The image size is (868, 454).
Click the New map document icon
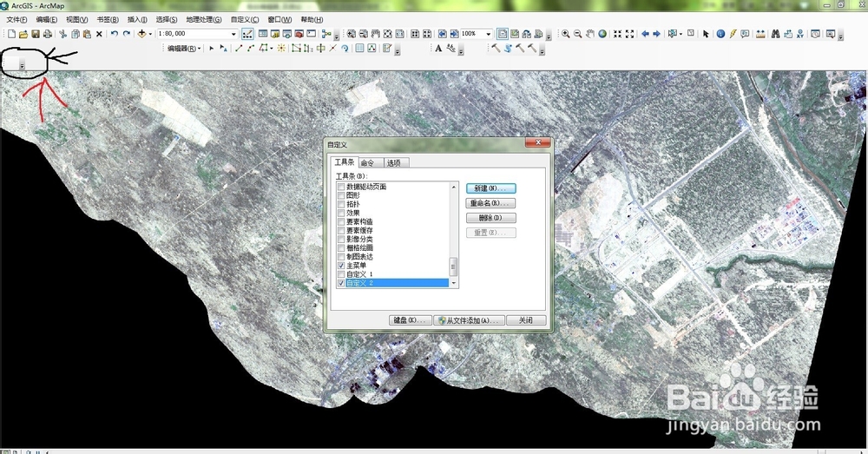(x=11, y=34)
